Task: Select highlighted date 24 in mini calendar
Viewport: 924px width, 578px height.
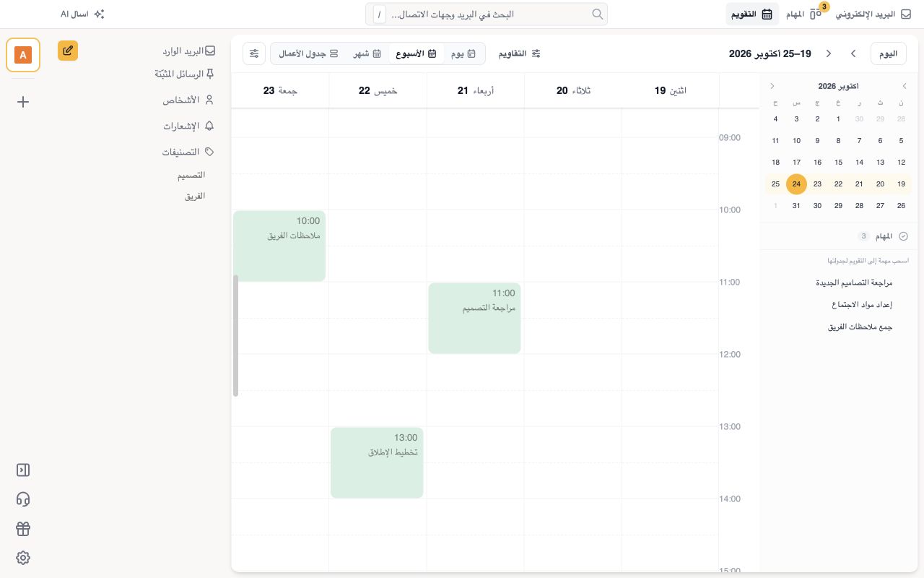Action: point(796,184)
